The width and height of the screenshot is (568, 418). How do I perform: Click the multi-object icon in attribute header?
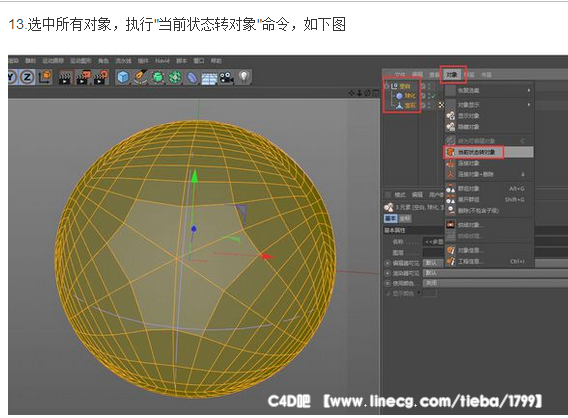(389, 208)
